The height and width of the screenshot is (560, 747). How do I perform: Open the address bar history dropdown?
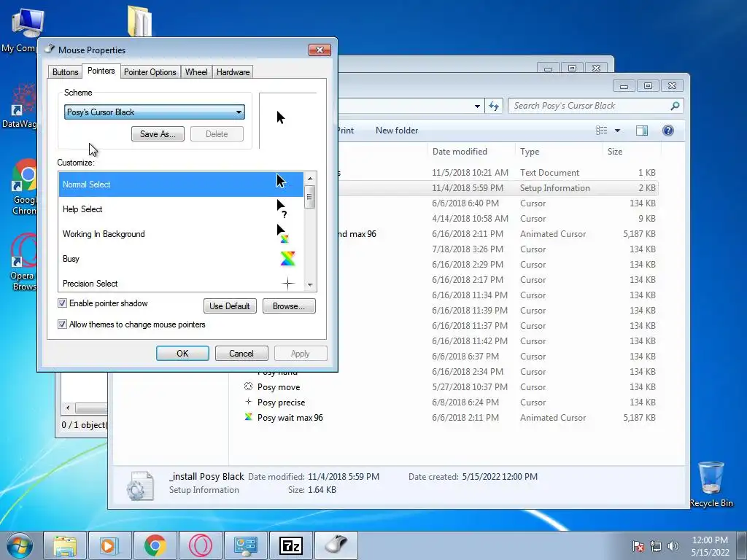(x=477, y=106)
